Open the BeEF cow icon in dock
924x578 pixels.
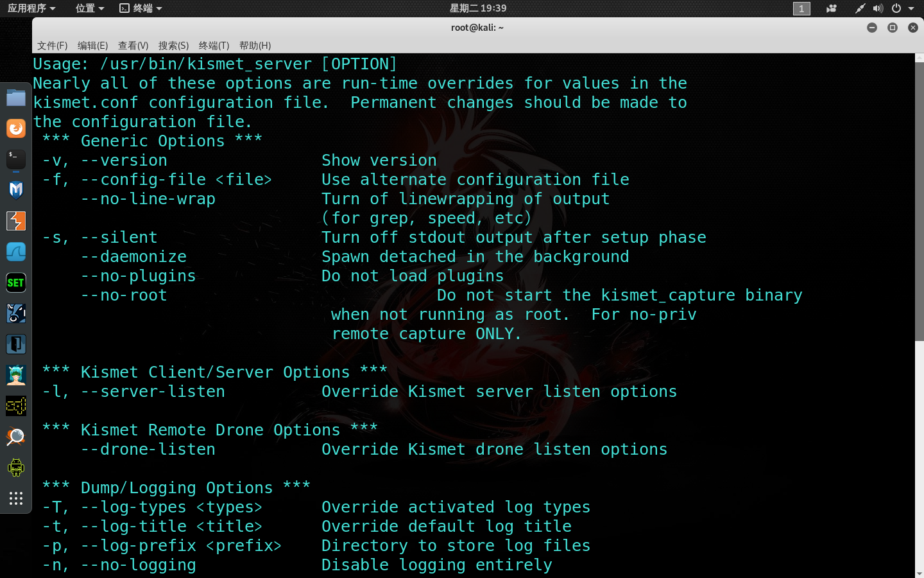[x=16, y=313]
